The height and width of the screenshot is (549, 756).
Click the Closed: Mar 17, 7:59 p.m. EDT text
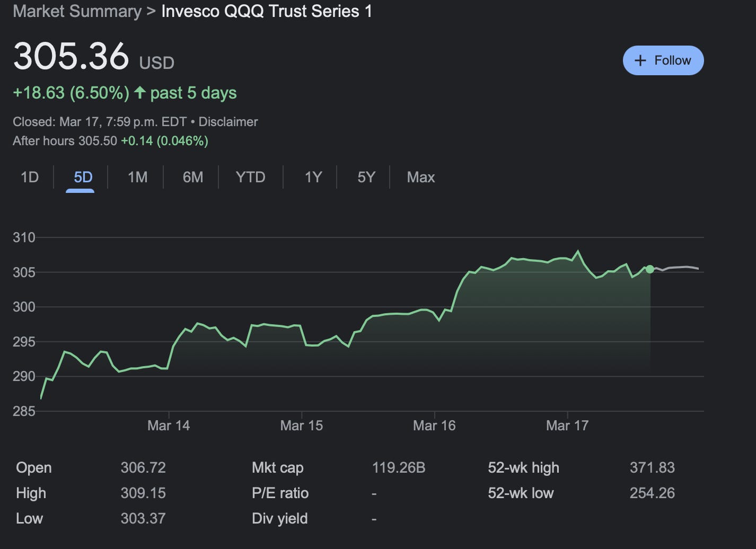100,122
